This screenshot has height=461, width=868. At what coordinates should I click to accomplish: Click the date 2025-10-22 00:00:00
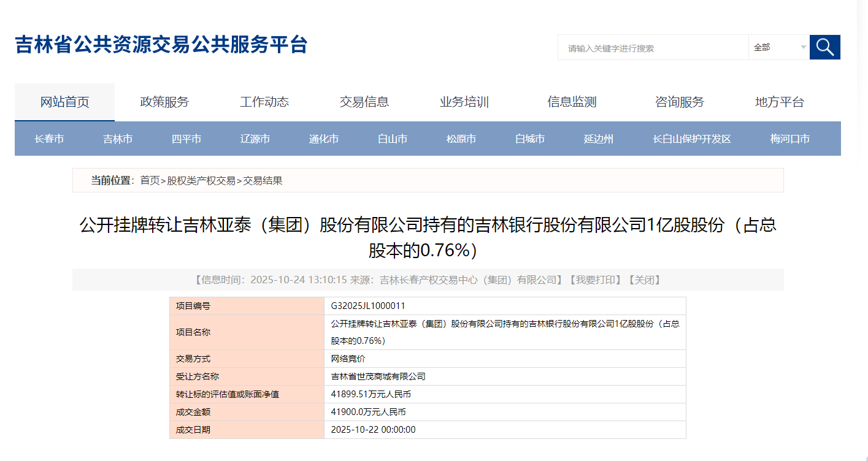pyautogui.click(x=373, y=430)
